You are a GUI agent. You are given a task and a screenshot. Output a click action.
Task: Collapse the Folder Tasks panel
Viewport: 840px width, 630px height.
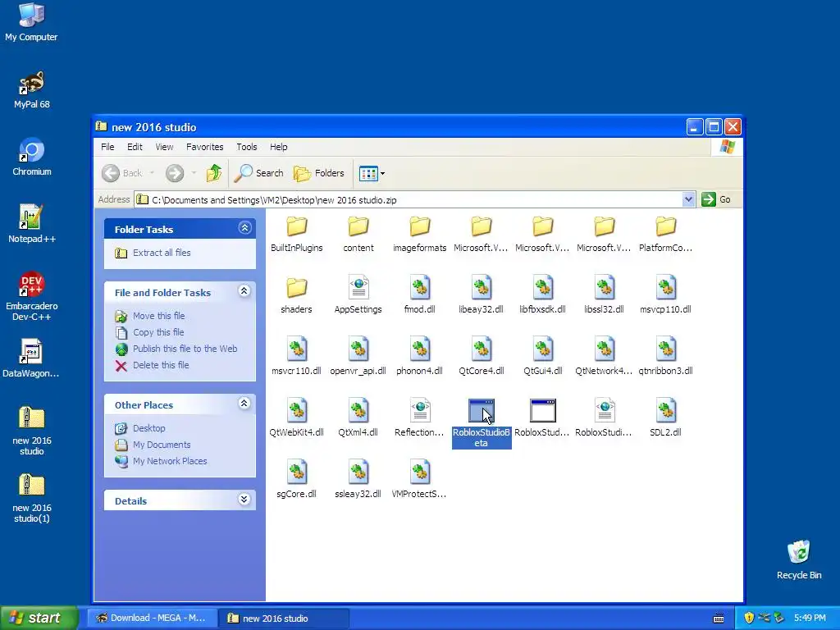244,228
